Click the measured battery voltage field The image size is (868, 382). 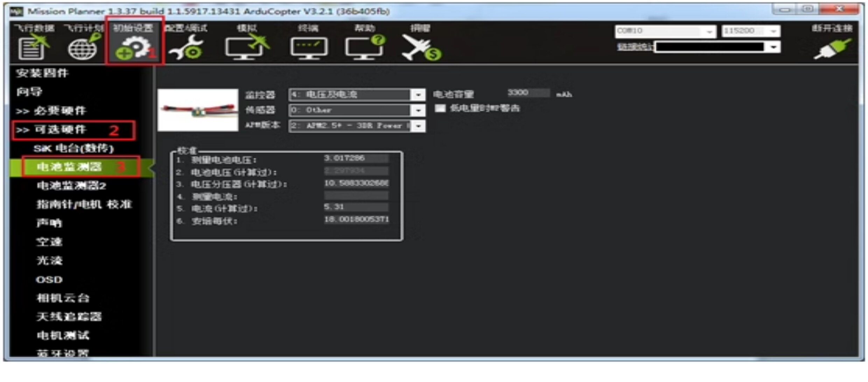pos(356,158)
